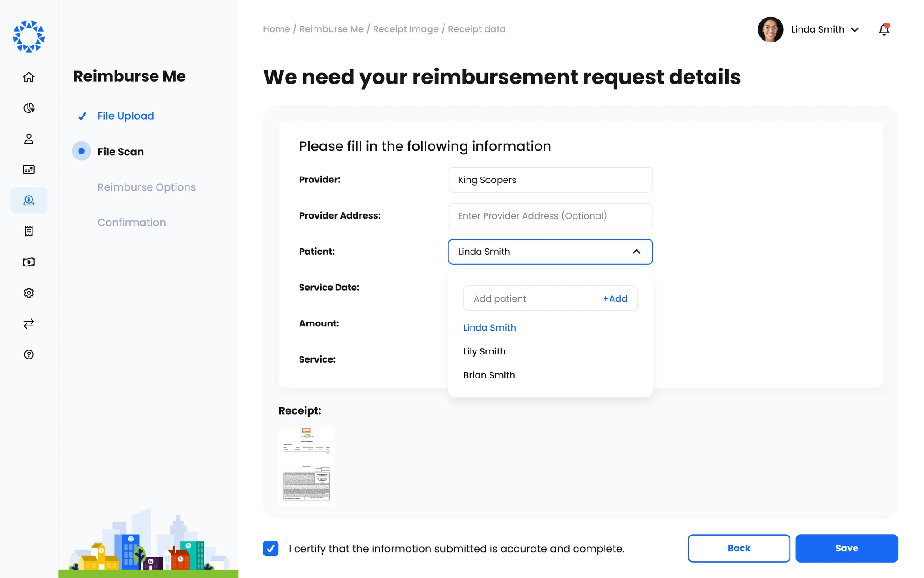Uncheck the accuracy certification checkbox
Image resolution: width=924 pixels, height=578 pixels.
(271, 548)
